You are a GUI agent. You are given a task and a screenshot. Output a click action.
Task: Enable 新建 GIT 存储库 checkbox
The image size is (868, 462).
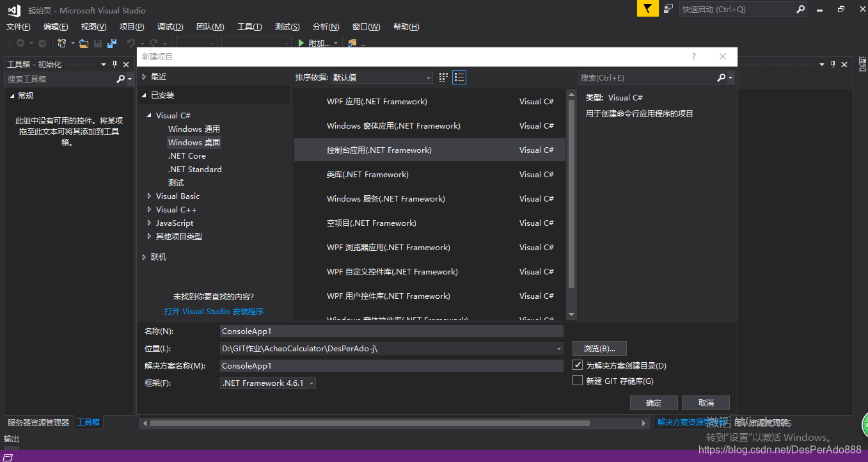tap(578, 380)
